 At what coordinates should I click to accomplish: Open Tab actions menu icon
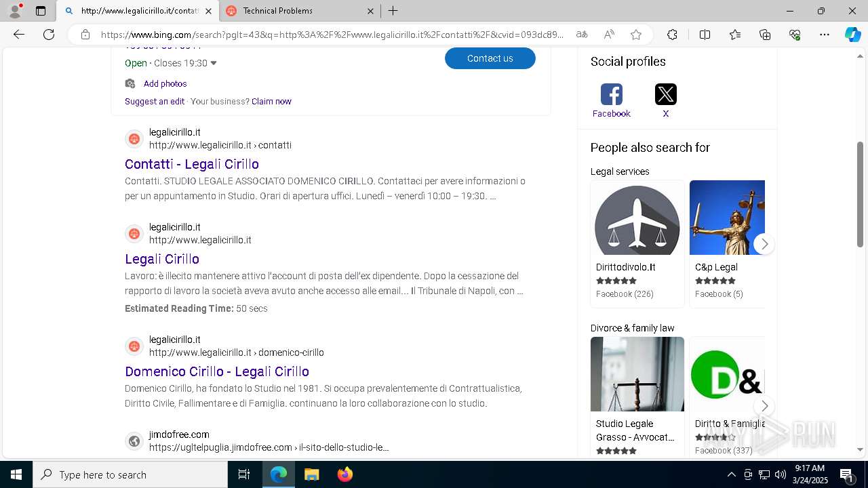click(x=41, y=11)
